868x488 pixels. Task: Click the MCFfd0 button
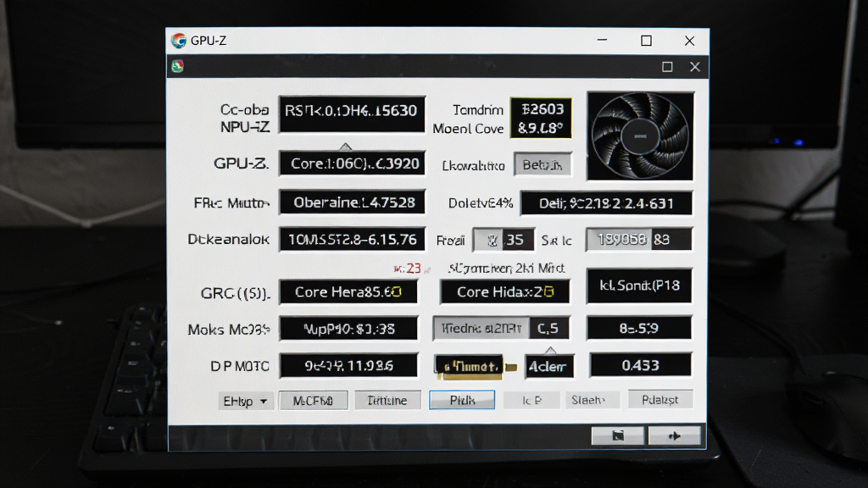314,400
